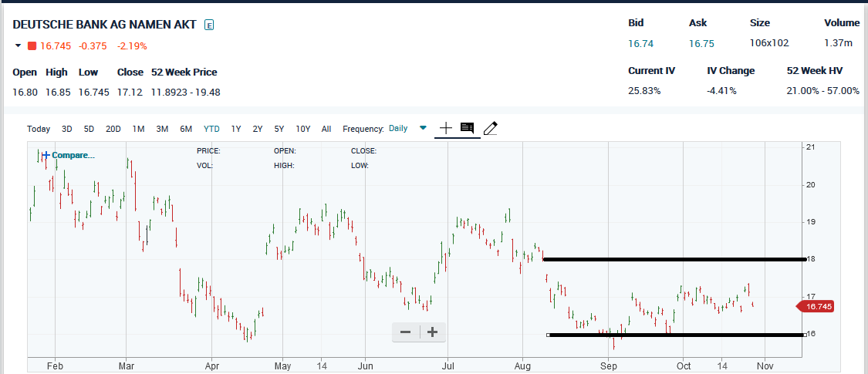Click the Nov label on the date axis
Image resolution: width=868 pixels, height=374 pixels.
coord(765,366)
